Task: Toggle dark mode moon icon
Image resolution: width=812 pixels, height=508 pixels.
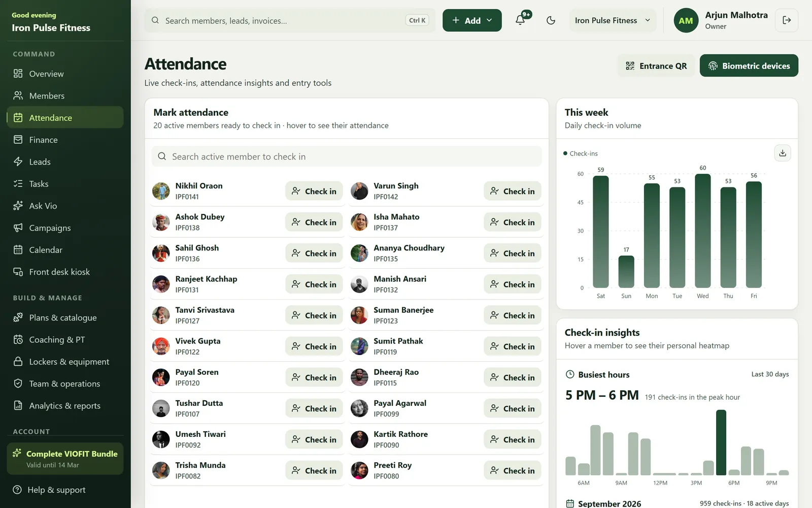Action: click(551, 20)
